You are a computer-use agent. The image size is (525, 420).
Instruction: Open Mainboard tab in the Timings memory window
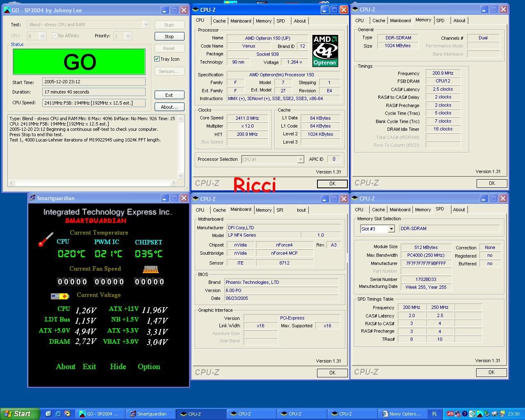[400, 21]
